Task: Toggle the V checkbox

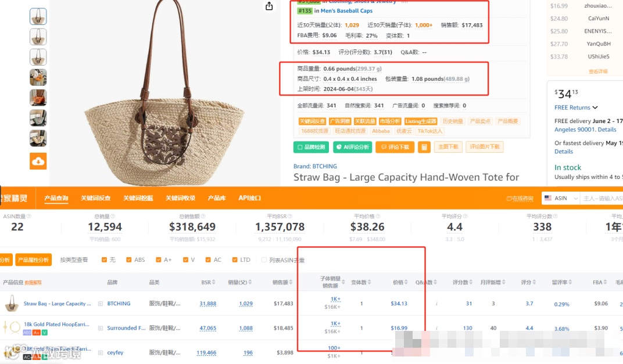Action: coord(185,260)
